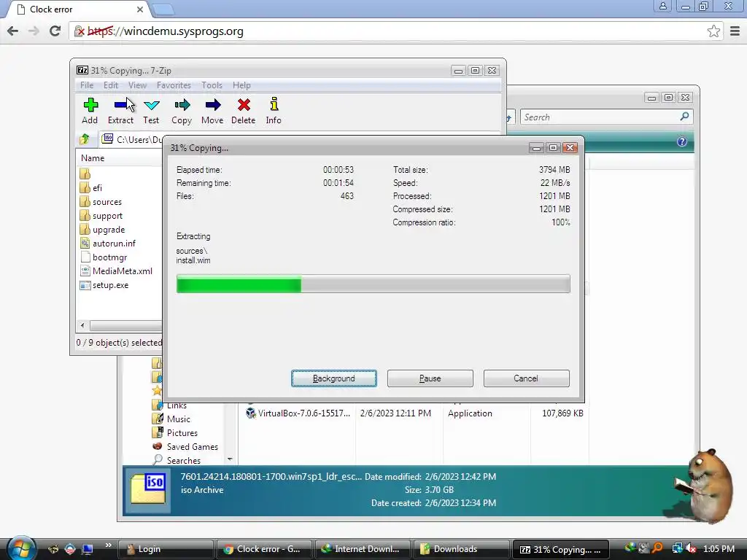Select MediaMeta.xml in 7-Zip list
The image size is (747, 560).
point(116,271)
